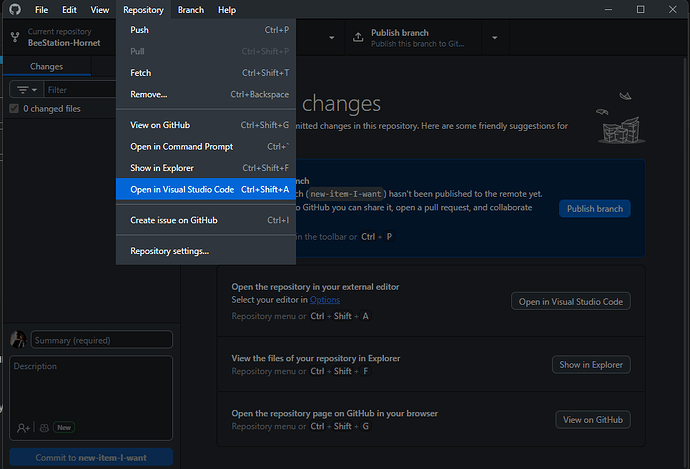Open the View menu
Screen dimensions: 690x469
coord(99,10)
